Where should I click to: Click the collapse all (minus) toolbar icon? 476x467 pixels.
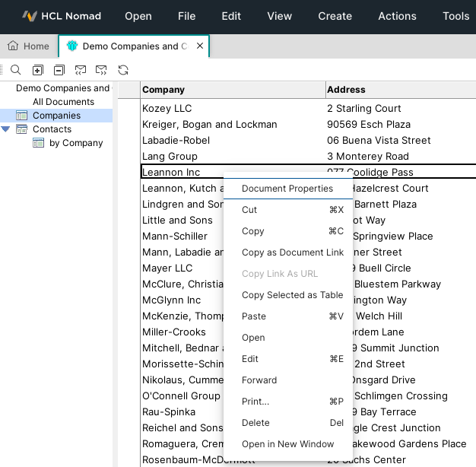pyautogui.click(x=59, y=70)
